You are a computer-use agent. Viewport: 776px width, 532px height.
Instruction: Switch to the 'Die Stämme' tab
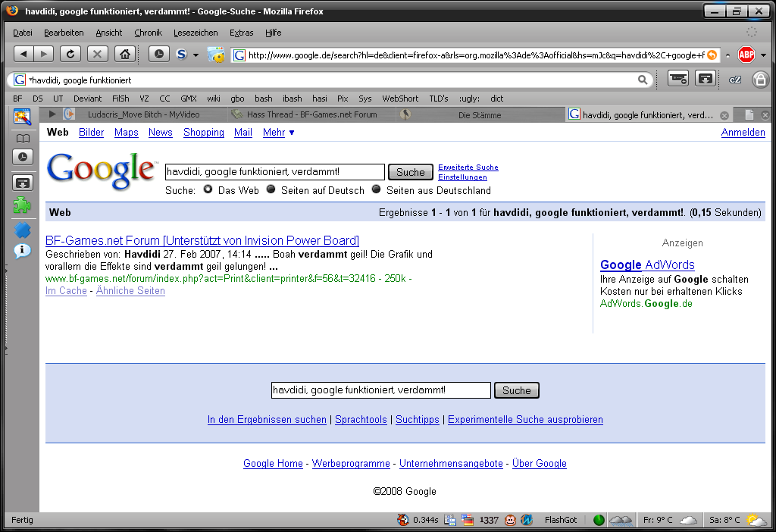[479, 115]
